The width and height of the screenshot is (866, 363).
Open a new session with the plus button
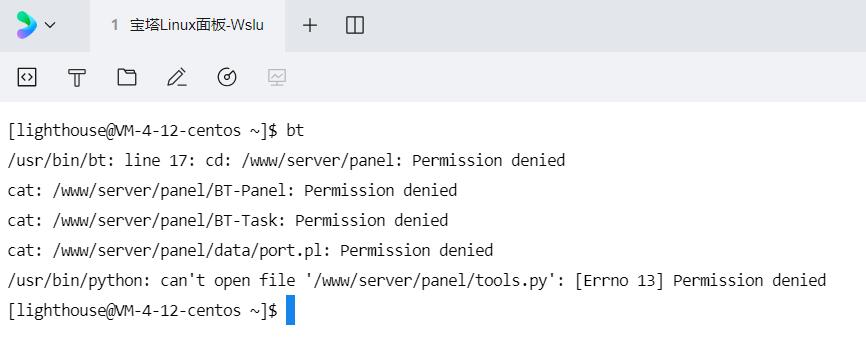310,25
